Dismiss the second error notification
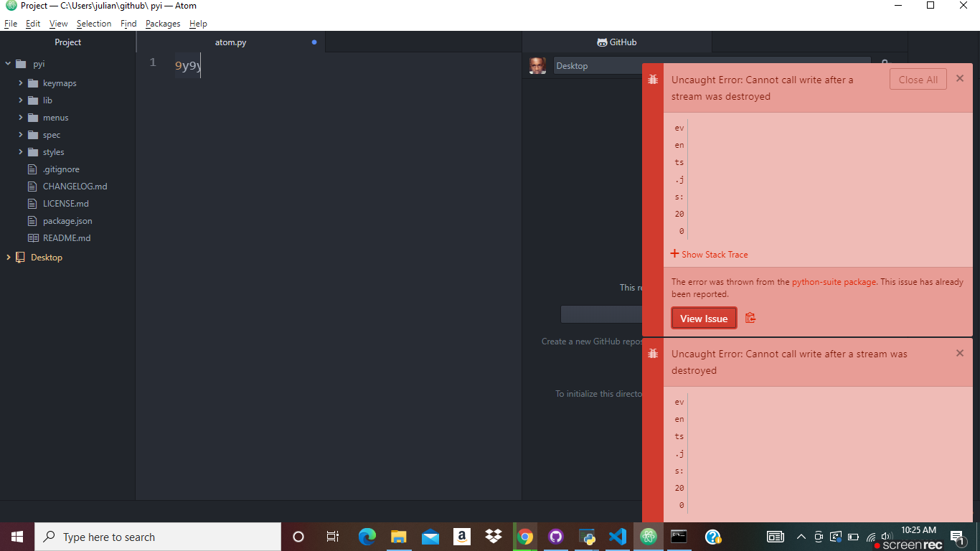 tap(959, 352)
